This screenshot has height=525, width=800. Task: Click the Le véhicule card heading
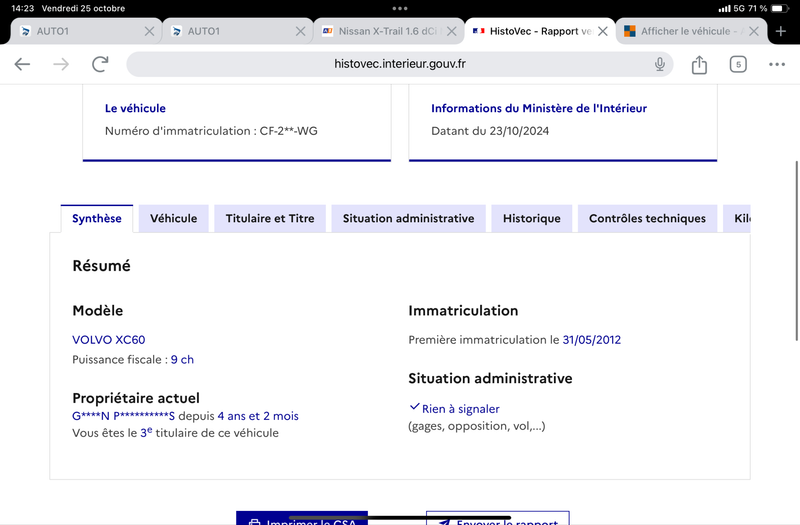tap(135, 108)
